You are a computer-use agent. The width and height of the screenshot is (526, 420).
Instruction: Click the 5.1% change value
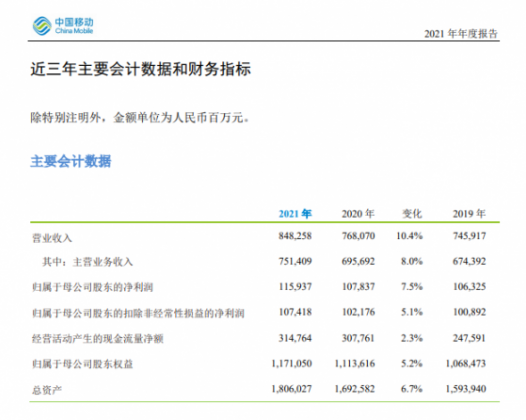pyautogui.click(x=412, y=312)
